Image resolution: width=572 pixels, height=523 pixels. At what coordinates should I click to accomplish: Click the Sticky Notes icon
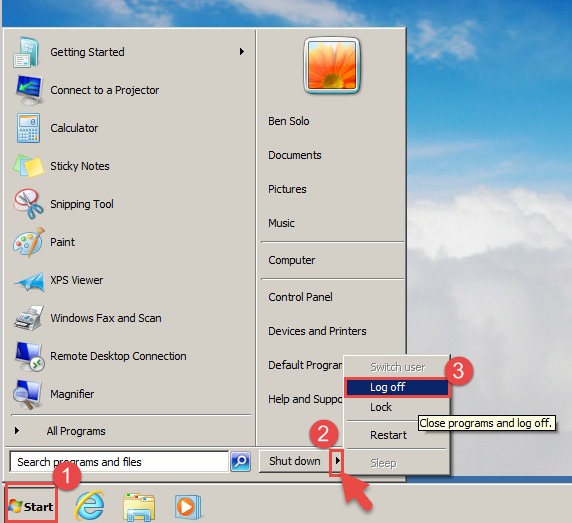coord(28,166)
